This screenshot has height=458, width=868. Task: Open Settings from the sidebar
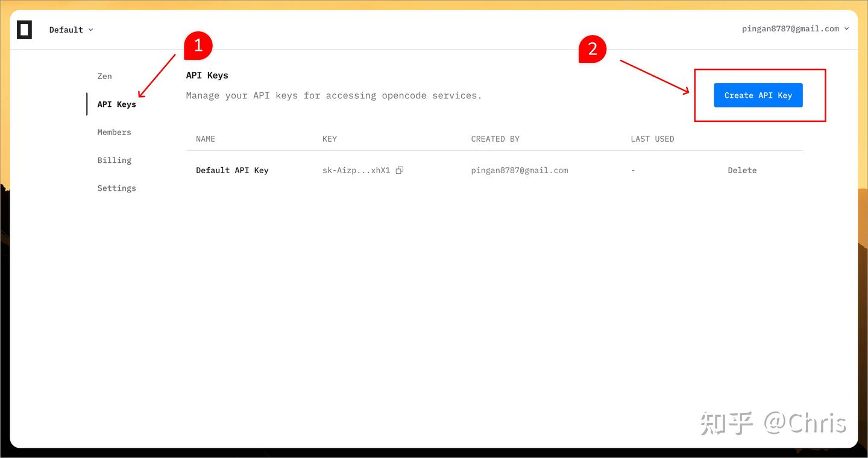[117, 188]
